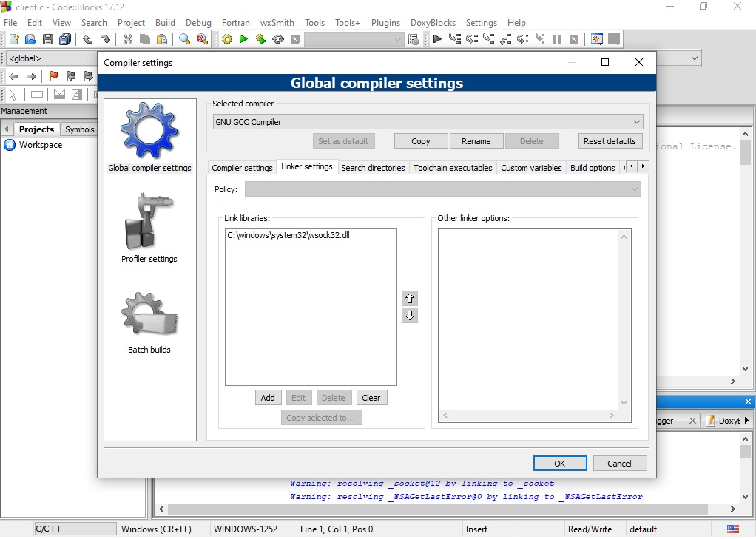
Task: Click the Jump forward arrow icon
Action: (31, 76)
